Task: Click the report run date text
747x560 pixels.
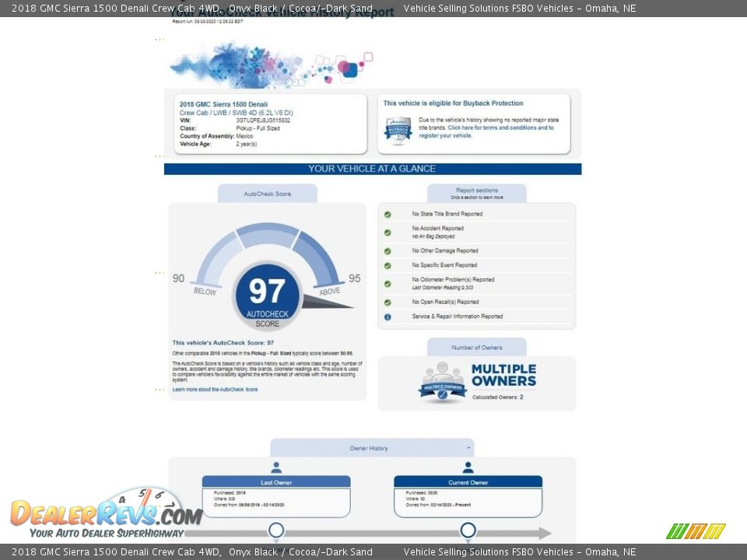Action: [x=207, y=22]
